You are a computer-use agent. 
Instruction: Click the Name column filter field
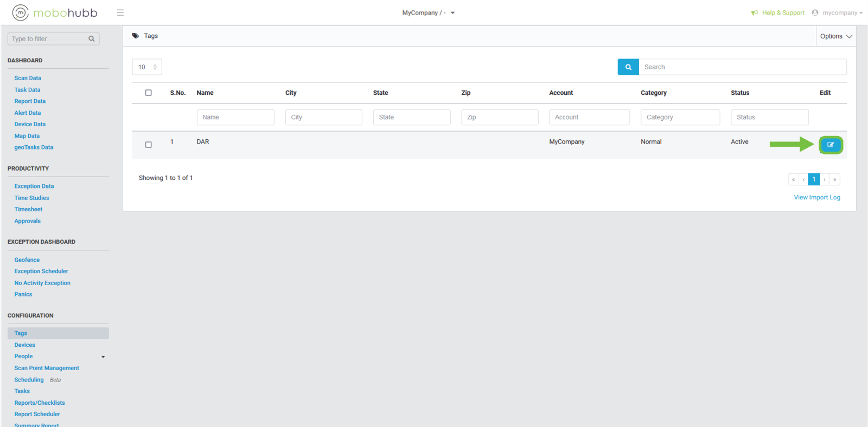coord(235,117)
